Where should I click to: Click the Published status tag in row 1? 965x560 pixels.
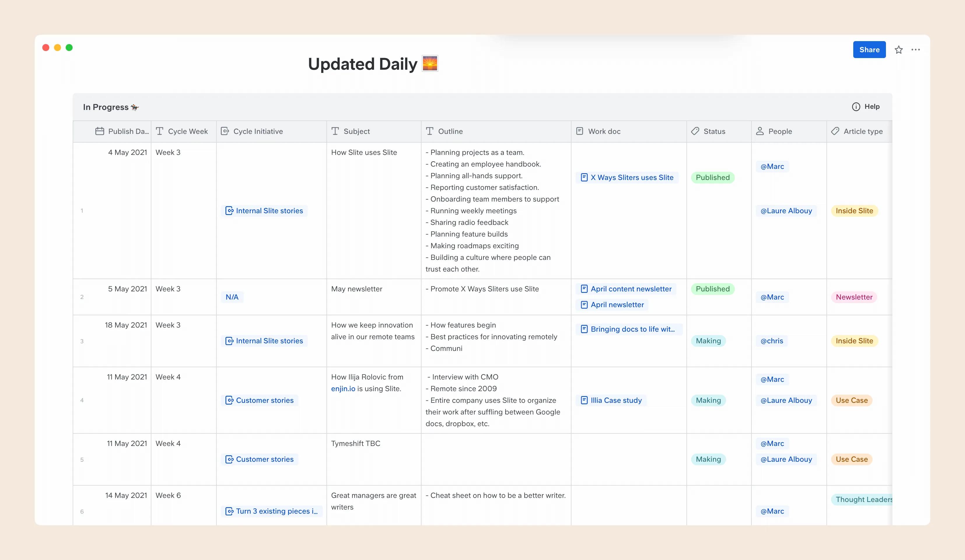712,178
